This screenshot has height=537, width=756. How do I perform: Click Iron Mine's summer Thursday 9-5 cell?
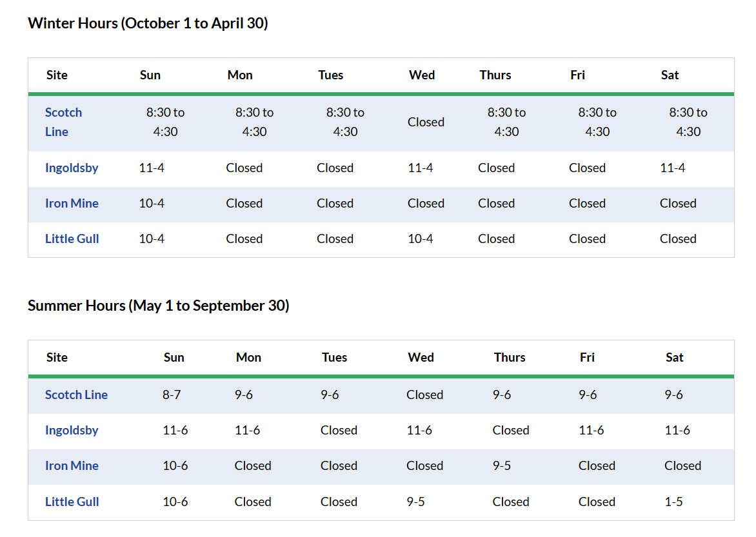(502, 466)
